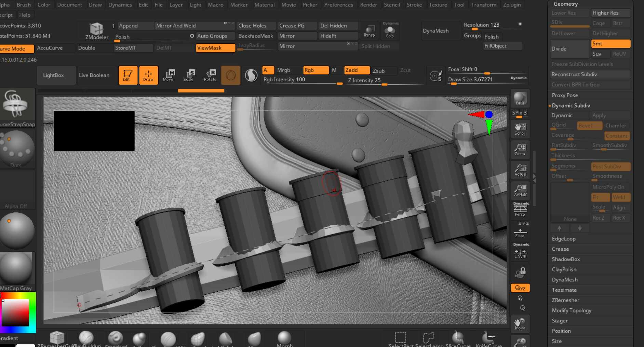Toggle Persp perspective view icon
This screenshot has height=347, width=644.
tap(520, 210)
